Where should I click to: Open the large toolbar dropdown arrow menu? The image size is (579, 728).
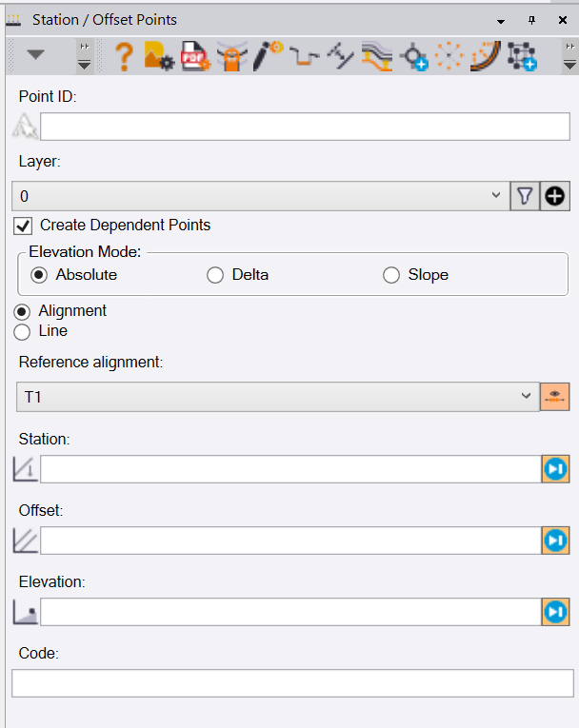[x=35, y=55]
